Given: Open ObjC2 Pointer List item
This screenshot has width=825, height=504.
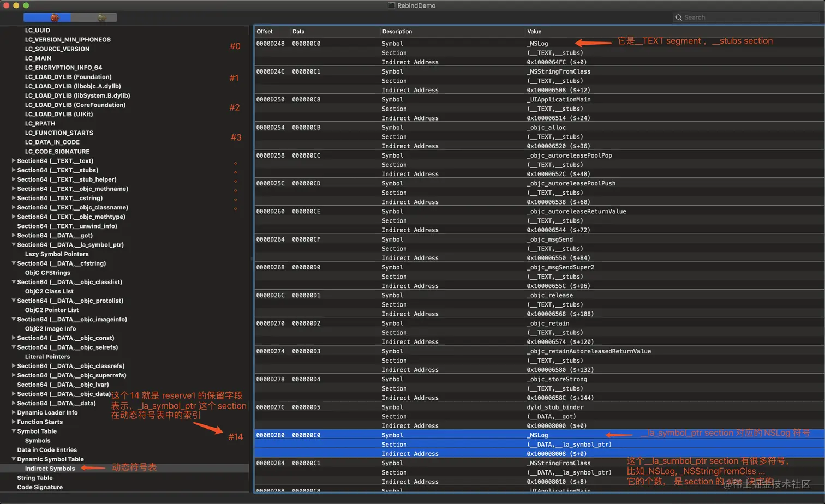Looking at the screenshot, I should 52,310.
